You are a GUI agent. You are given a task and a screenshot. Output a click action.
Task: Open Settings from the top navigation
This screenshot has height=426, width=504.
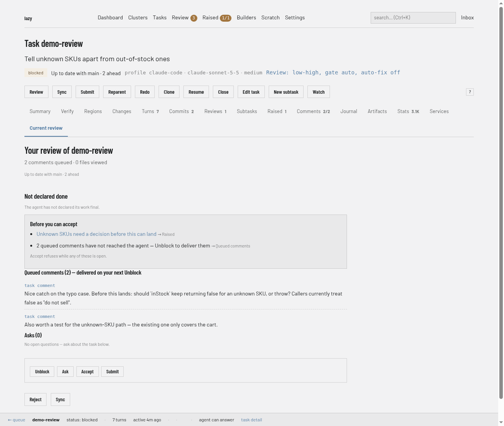point(295,17)
